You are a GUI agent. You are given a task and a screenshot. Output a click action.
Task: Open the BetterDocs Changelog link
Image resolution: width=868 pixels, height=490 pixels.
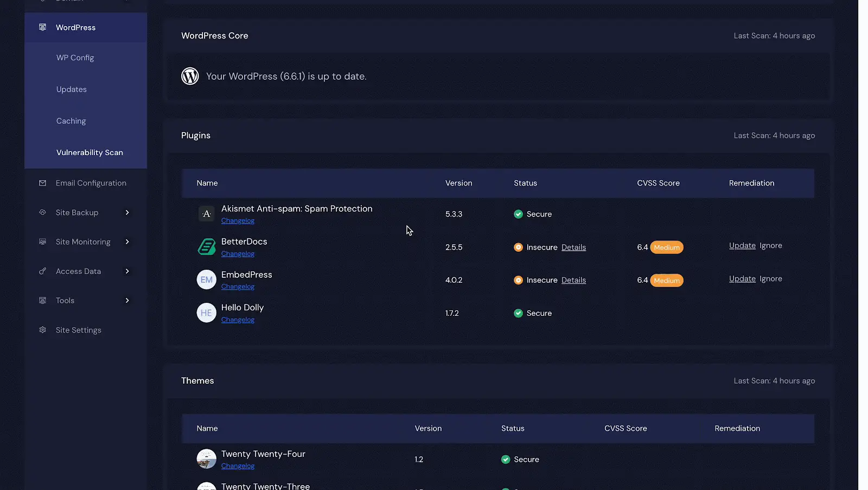(238, 253)
